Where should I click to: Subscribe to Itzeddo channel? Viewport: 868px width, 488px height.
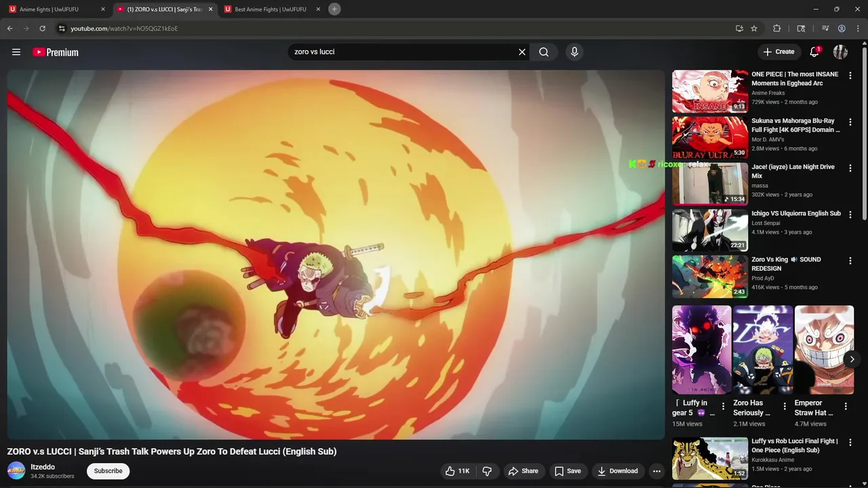click(x=108, y=471)
